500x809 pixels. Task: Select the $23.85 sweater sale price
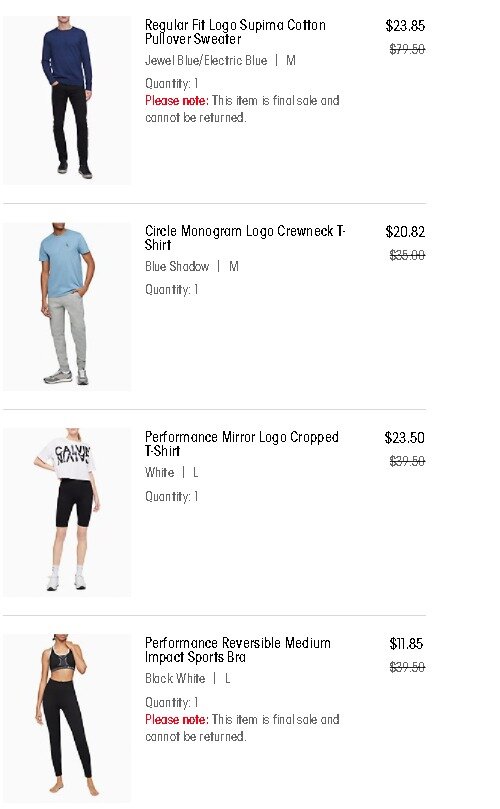(405, 26)
